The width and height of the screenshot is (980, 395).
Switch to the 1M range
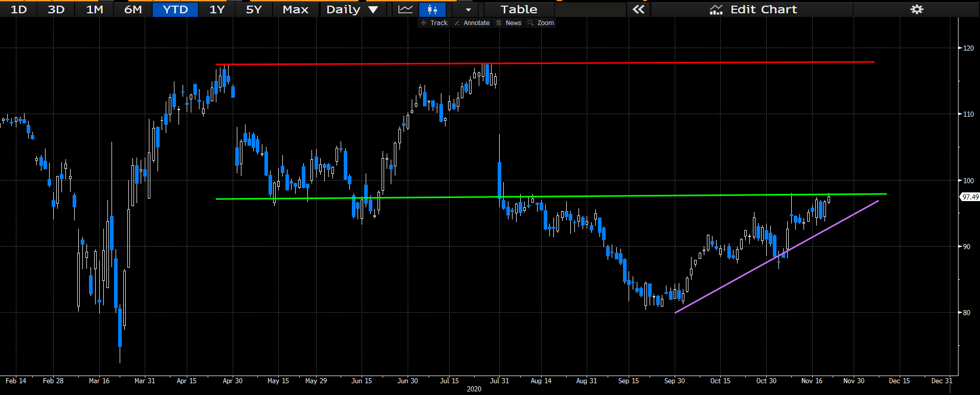(94, 9)
